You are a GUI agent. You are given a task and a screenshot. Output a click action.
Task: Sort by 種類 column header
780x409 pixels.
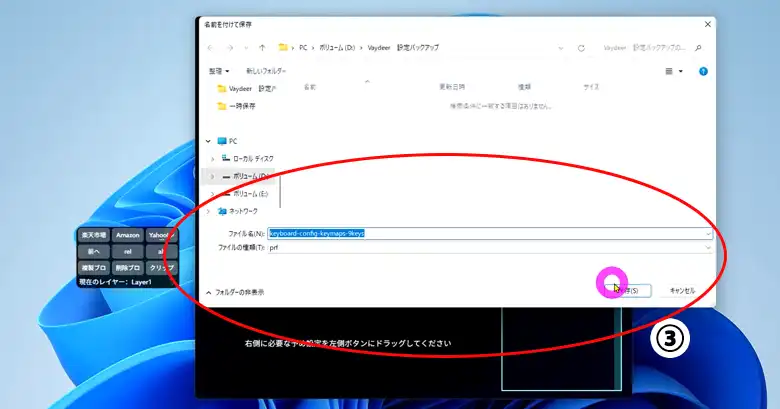coord(524,87)
